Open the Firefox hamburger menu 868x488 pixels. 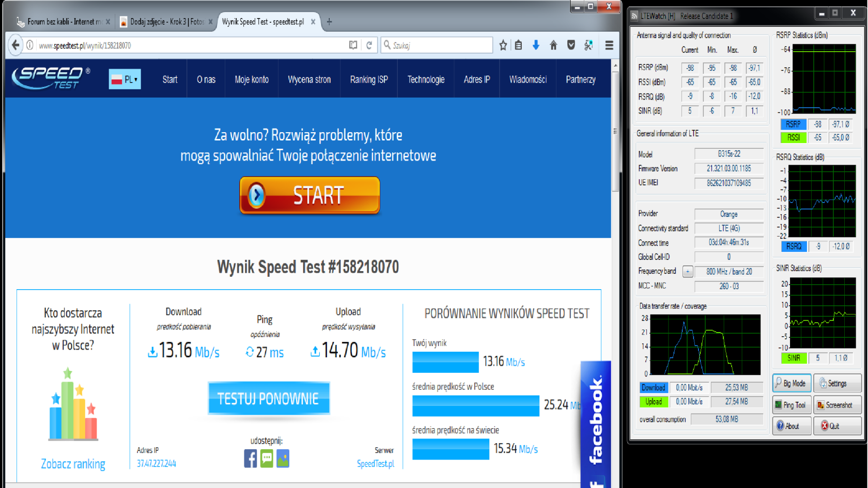(x=609, y=45)
